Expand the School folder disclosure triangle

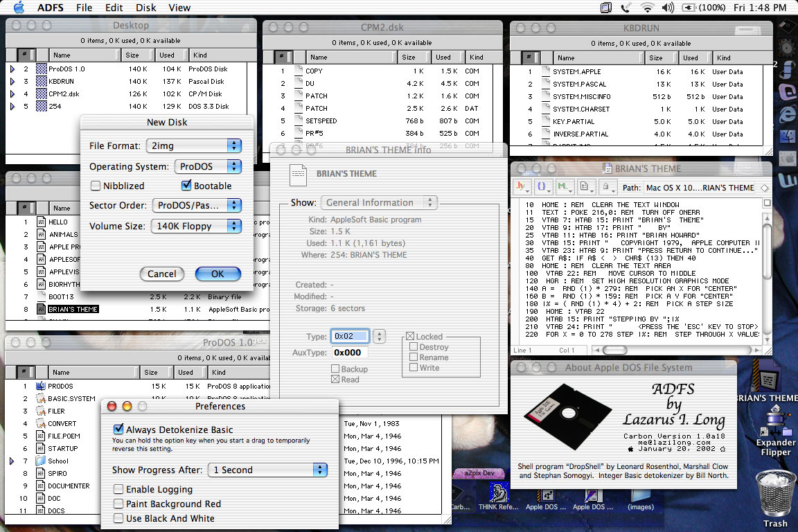12,461
